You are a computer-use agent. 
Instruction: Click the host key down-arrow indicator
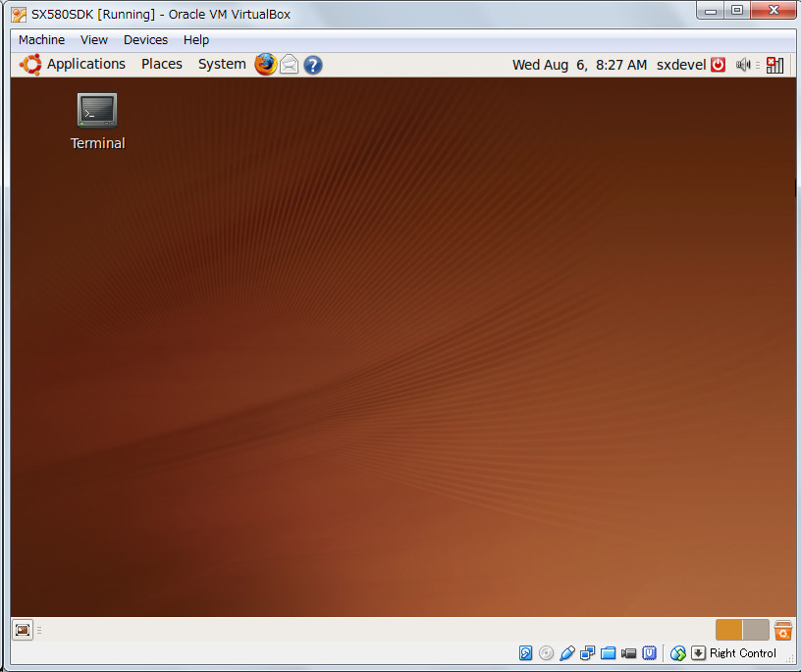click(x=698, y=653)
